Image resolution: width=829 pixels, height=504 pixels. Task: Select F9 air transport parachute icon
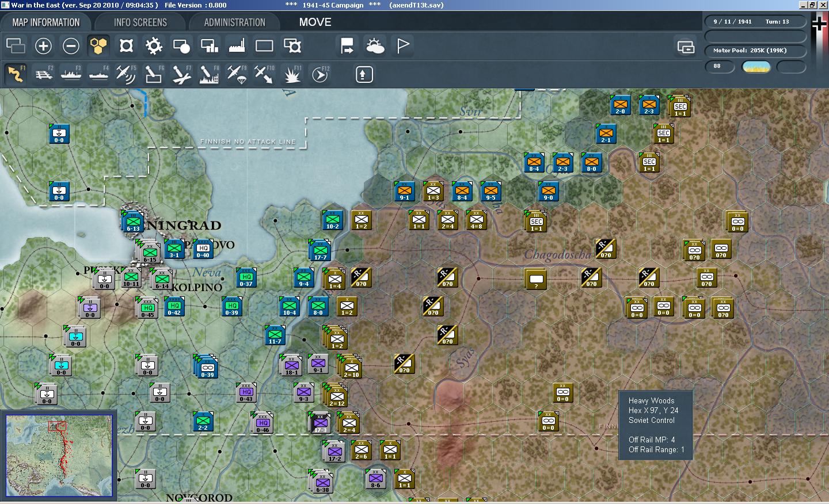coord(237,74)
